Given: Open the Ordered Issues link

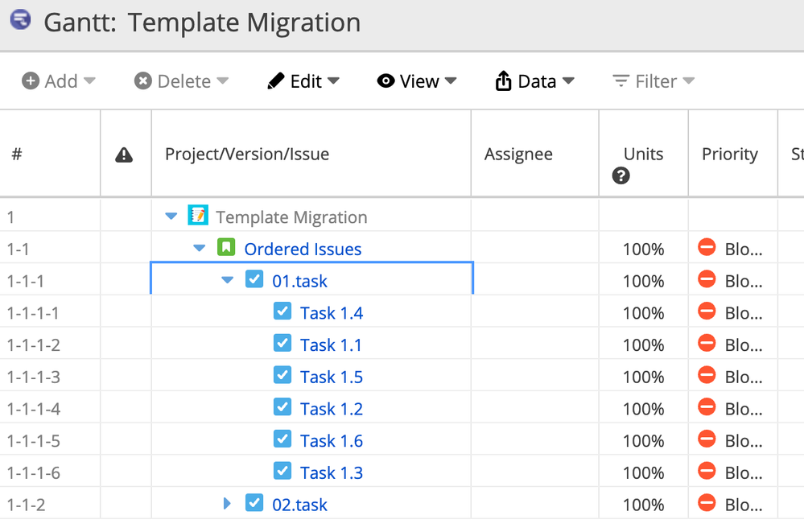Looking at the screenshot, I should (303, 249).
